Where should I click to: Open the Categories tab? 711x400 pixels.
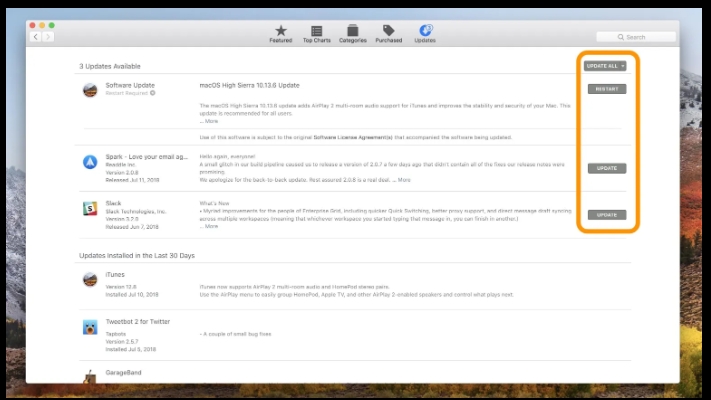[353, 34]
